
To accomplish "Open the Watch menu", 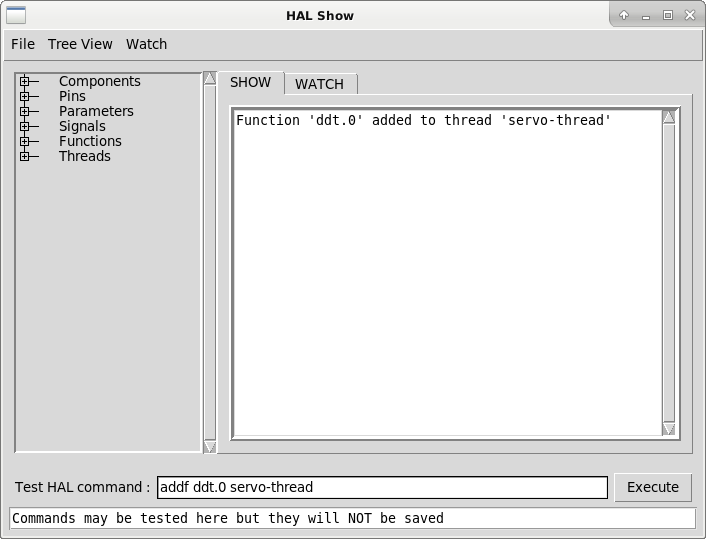I will pos(146,44).
